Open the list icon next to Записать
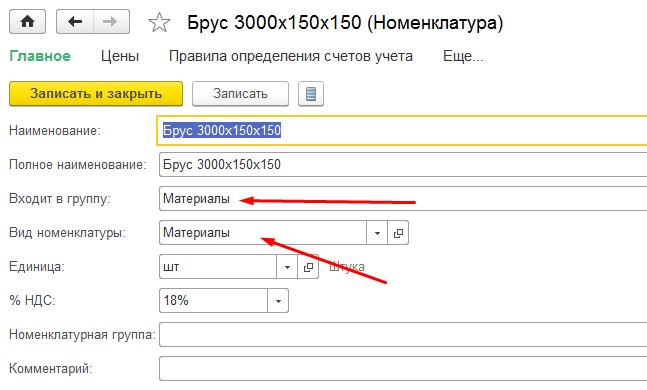The image size is (647, 390). coord(311,94)
